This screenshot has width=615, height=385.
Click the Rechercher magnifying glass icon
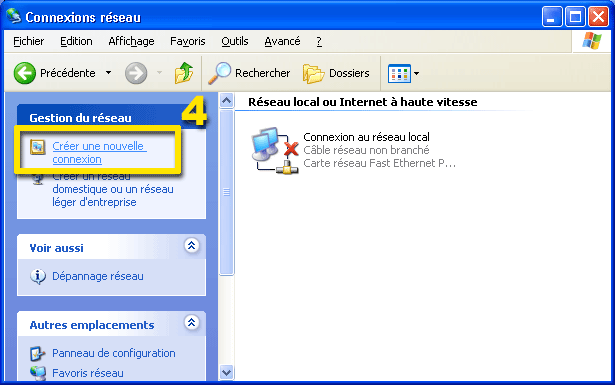click(219, 73)
